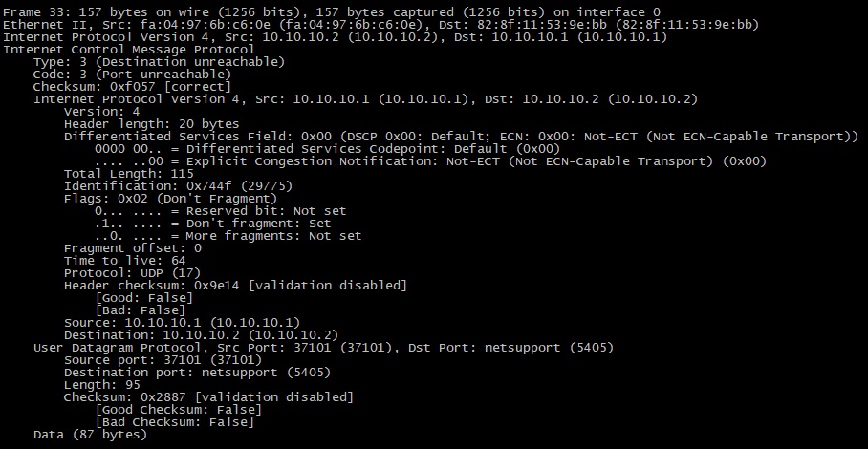Click the Code: 3 Port unreachable line
This screenshot has width=868, height=449.
(x=132, y=74)
